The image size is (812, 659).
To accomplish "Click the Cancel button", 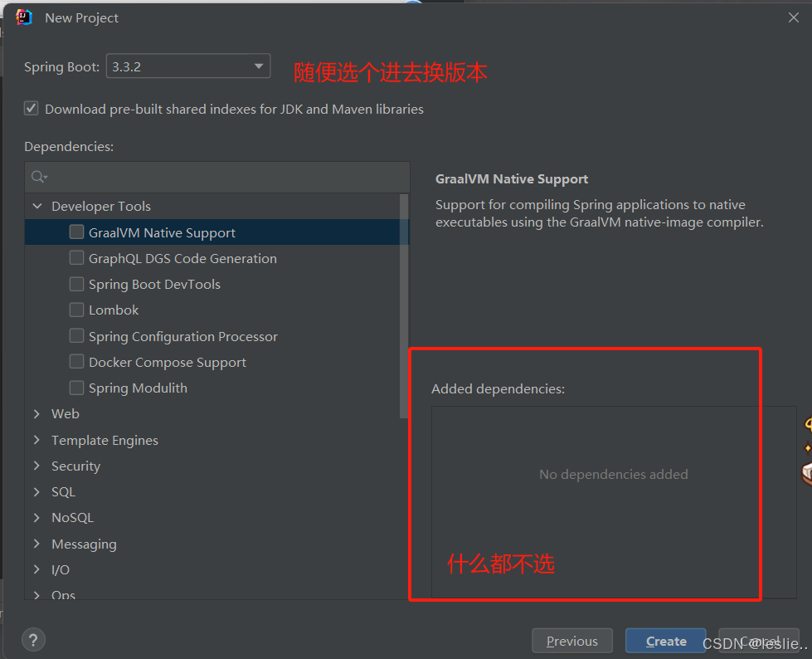I will click(759, 642).
